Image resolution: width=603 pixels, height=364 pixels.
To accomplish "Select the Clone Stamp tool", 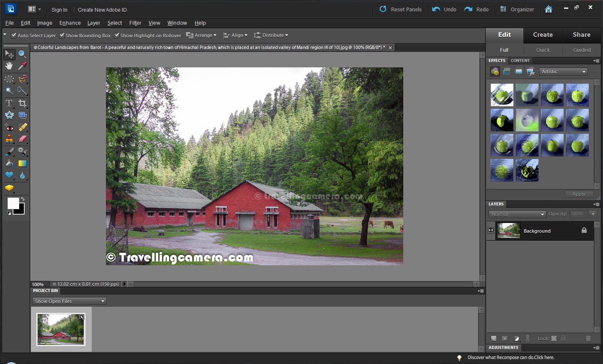I will click(x=9, y=140).
